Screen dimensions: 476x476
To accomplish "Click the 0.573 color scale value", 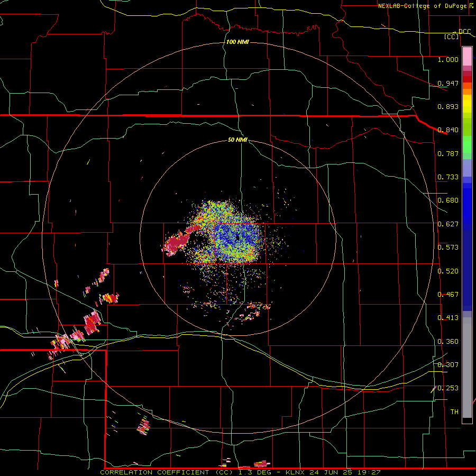I will pyautogui.click(x=448, y=248).
